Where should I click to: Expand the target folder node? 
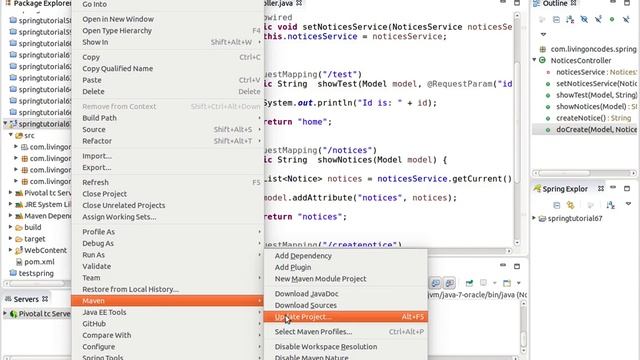click(11, 238)
